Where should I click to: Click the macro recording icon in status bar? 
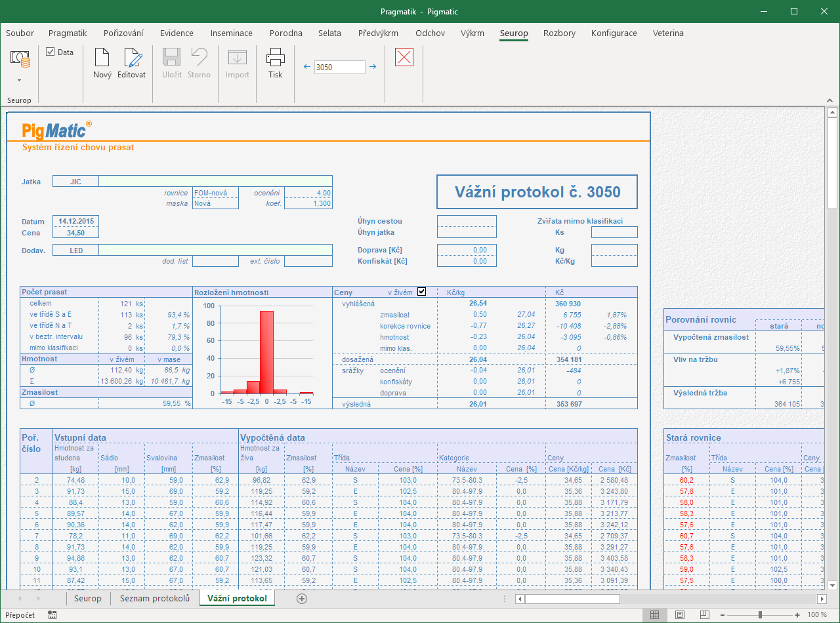coord(52,614)
